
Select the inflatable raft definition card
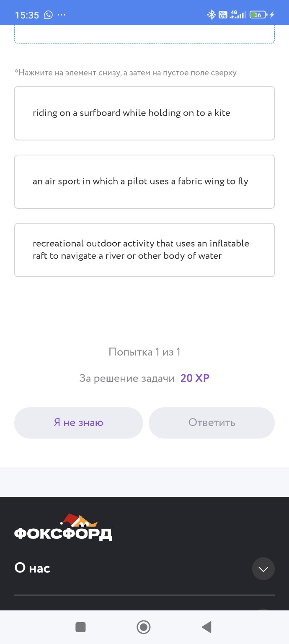144,250
